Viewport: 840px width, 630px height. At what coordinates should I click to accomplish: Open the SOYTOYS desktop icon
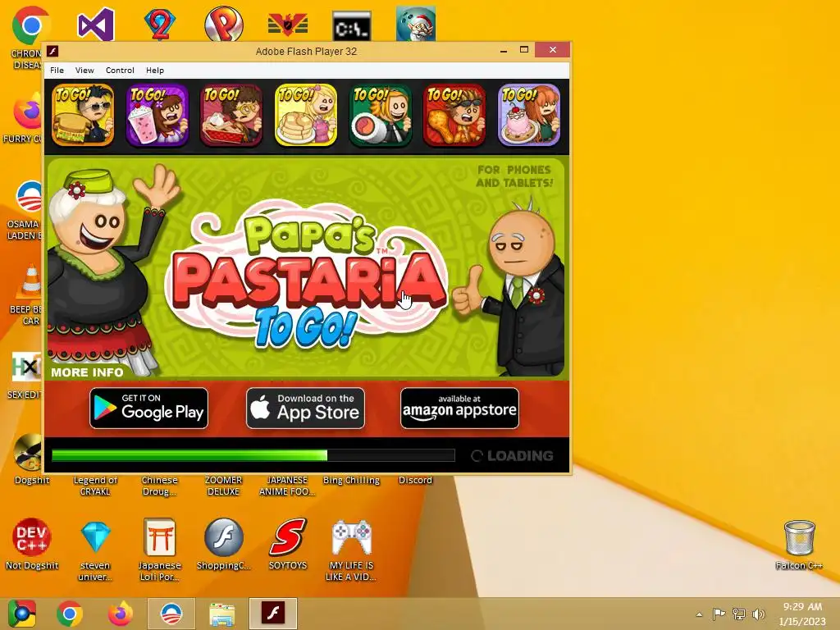click(x=288, y=543)
